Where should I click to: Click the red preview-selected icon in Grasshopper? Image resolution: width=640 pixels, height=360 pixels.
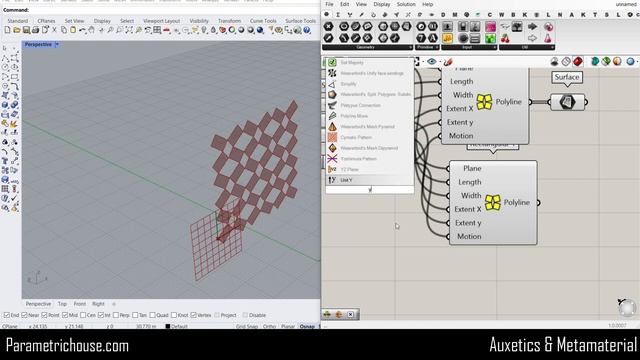coord(578,62)
